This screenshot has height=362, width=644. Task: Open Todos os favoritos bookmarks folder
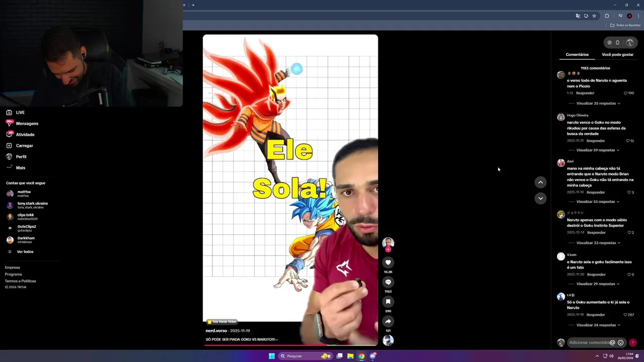[x=625, y=25]
